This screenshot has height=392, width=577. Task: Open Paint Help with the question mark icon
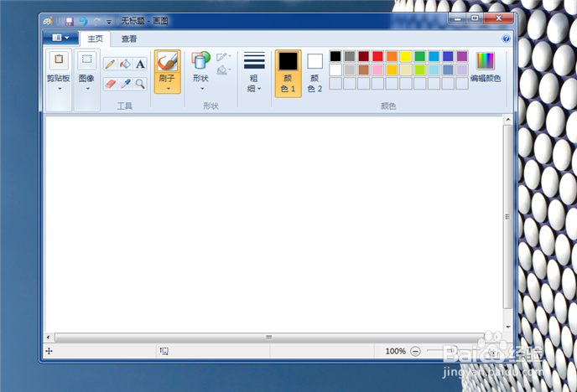pos(506,39)
